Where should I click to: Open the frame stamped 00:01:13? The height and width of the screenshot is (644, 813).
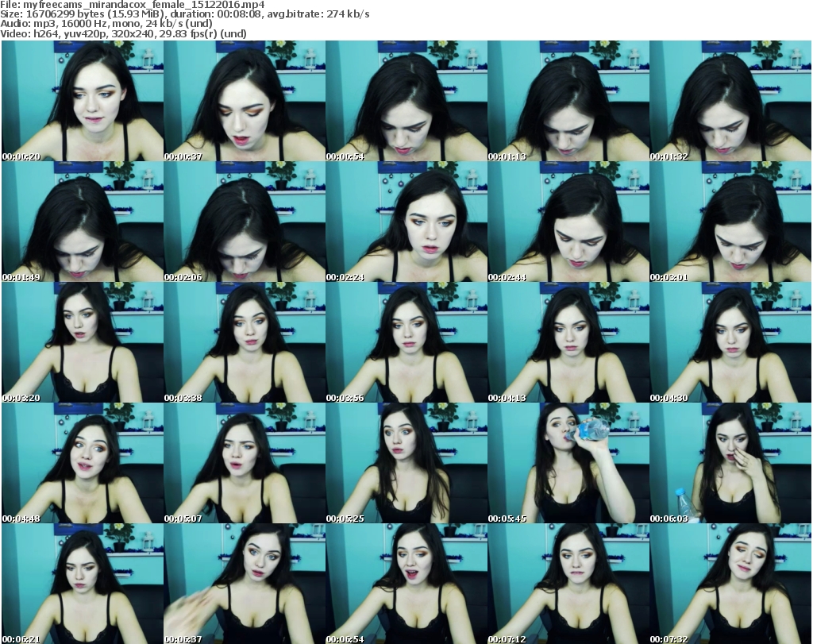click(x=568, y=101)
